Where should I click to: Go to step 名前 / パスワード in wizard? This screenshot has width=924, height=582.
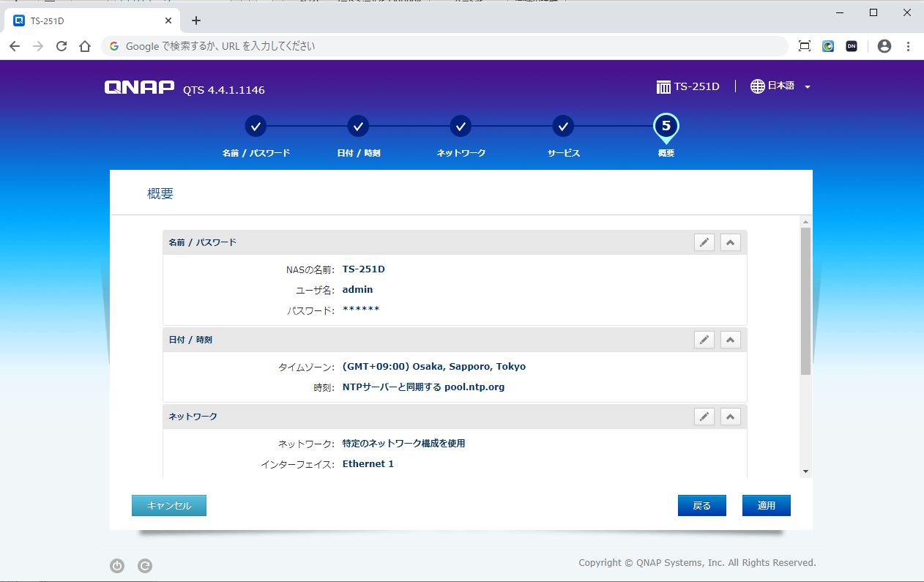256,127
